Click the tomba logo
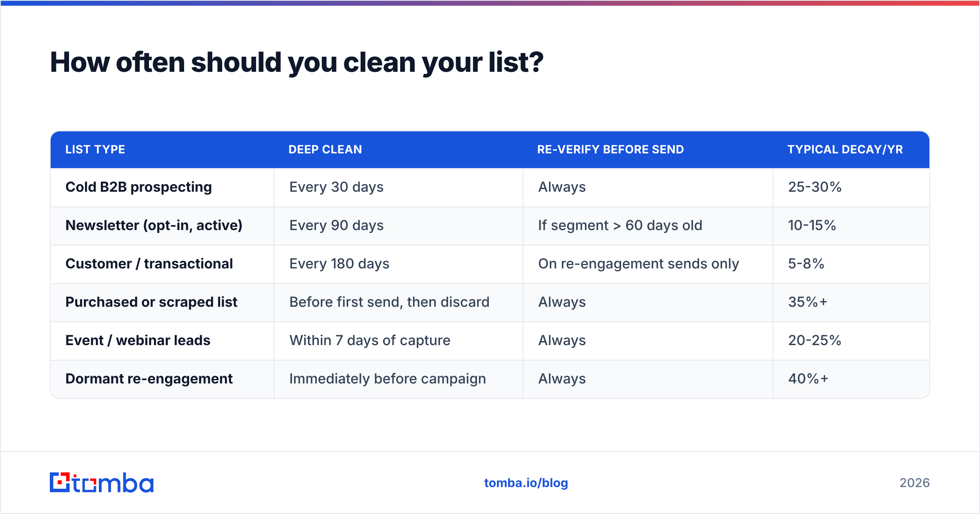This screenshot has height=514, width=980. 102,483
